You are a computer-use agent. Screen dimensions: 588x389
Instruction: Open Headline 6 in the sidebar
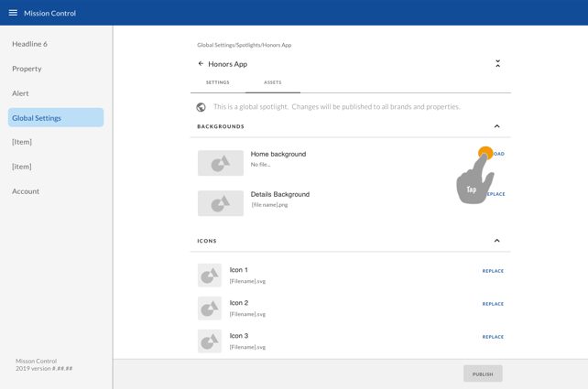[x=29, y=44]
